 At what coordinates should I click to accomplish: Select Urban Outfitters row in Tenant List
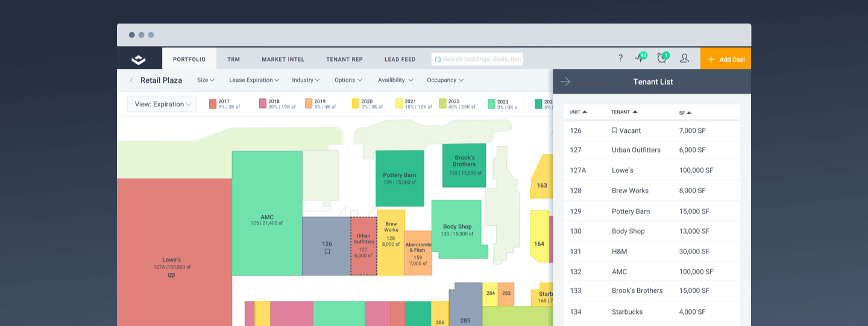click(x=652, y=150)
